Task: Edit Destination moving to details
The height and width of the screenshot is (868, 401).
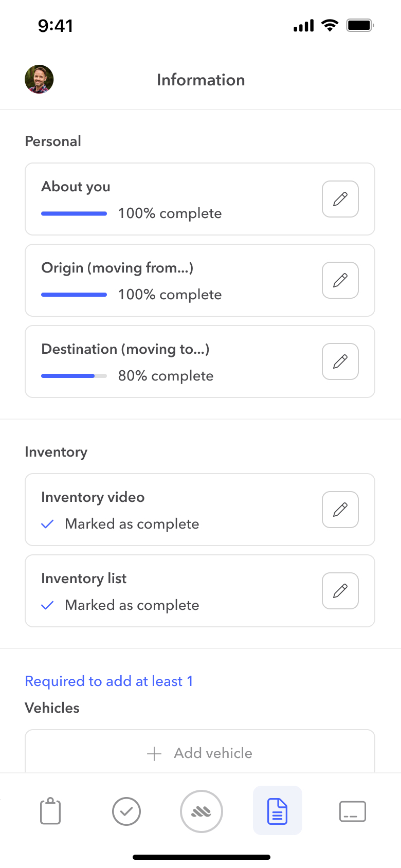Action: [340, 361]
